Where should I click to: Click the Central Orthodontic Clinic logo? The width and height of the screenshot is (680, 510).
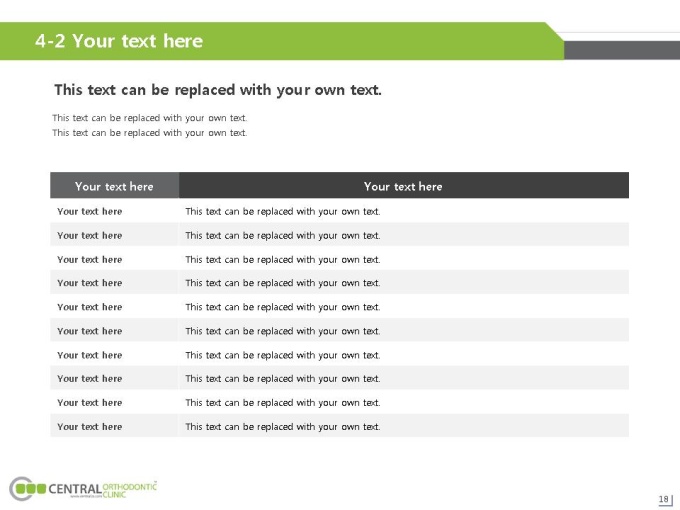point(83,489)
